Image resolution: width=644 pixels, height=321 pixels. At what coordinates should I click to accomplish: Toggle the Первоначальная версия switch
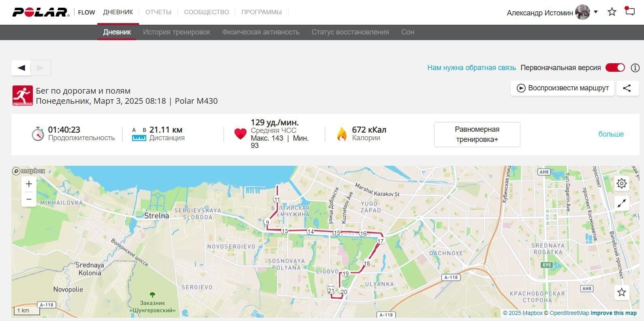[615, 68]
